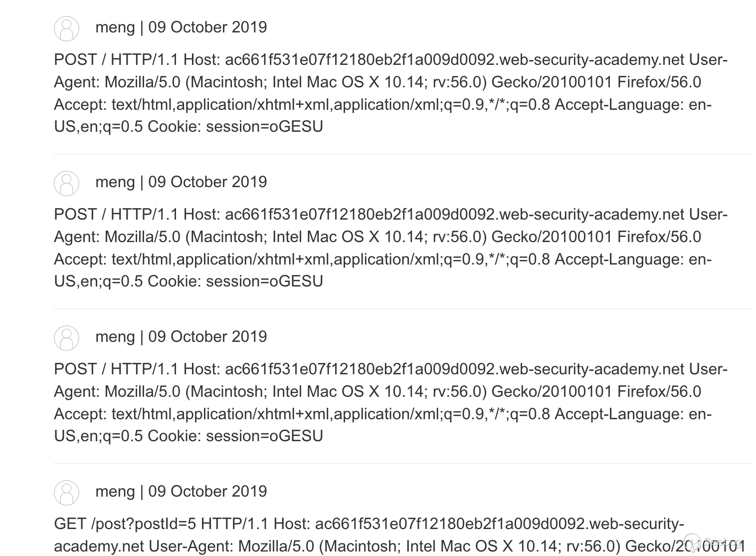Click the third comment's user avatar icon

click(66, 338)
